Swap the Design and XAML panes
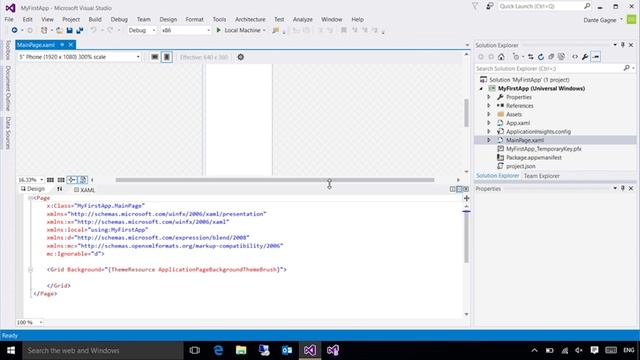 click(x=60, y=189)
